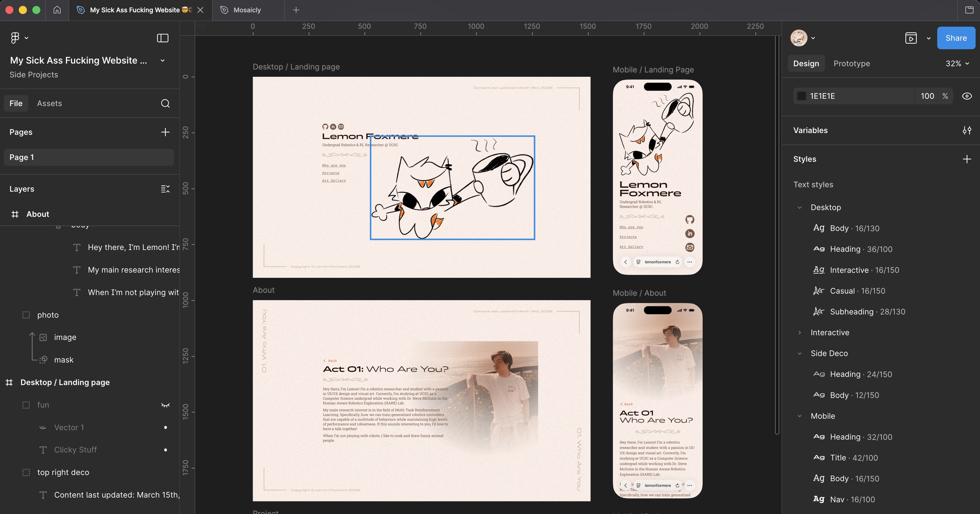Click the present play prototype icon
The image size is (980, 514).
point(911,38)
